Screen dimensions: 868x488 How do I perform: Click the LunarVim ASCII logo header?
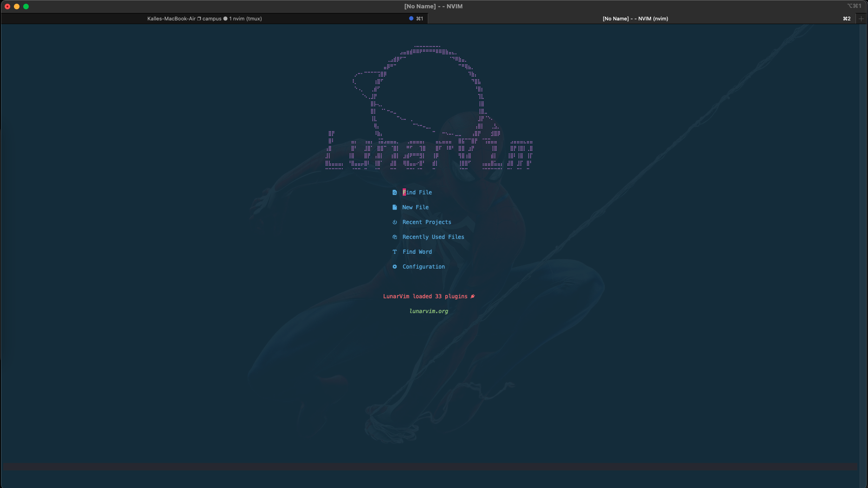(x=429, y=108)
